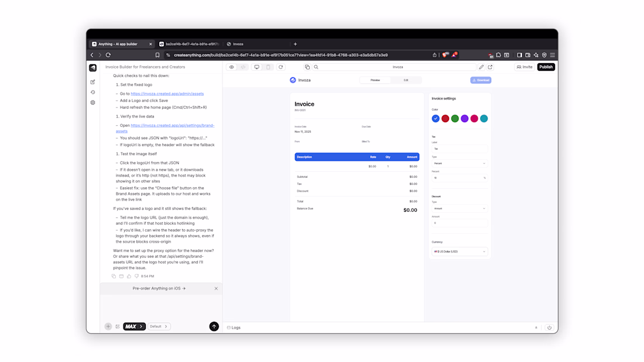Switch to the Invoza browser tab
The height and width of the screenshot is (362, 644).
coord(256,44)
